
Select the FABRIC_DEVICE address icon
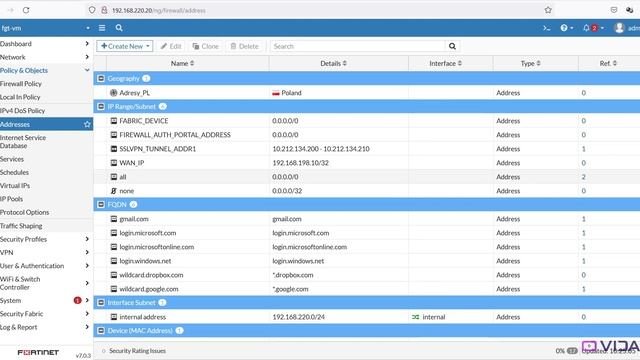[x=114, y=121]
